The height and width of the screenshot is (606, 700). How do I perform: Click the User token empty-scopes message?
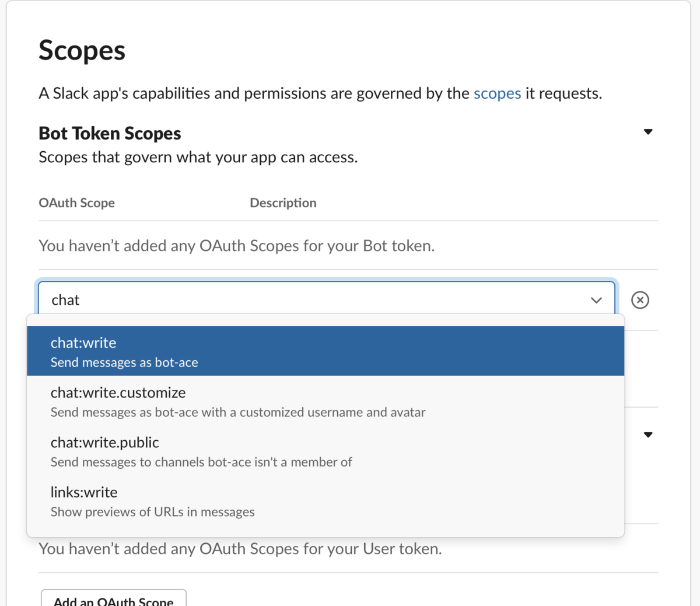[240, 549]
